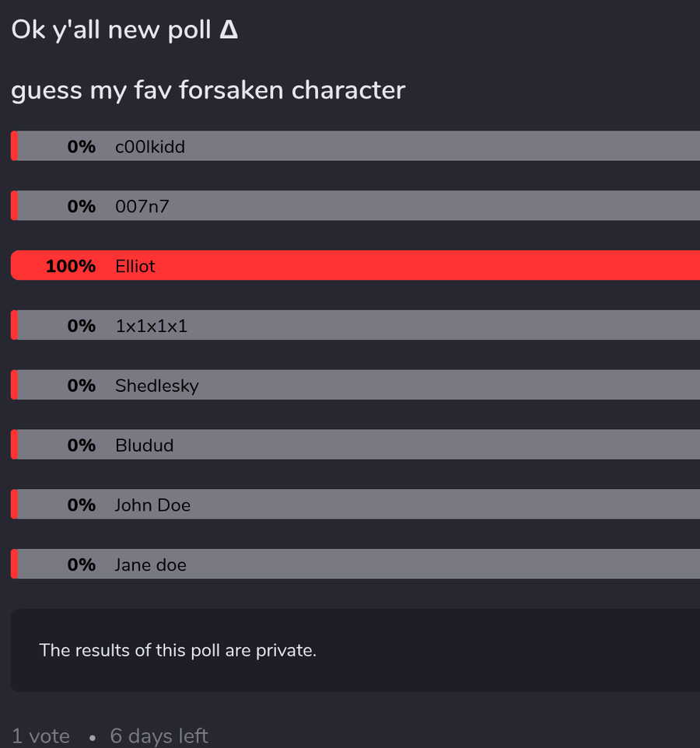Image resolution: width=700 pixels, height=748 pixels.
Task: Click the 0% label beside Jane doe
Action: (x=81, y=564)
